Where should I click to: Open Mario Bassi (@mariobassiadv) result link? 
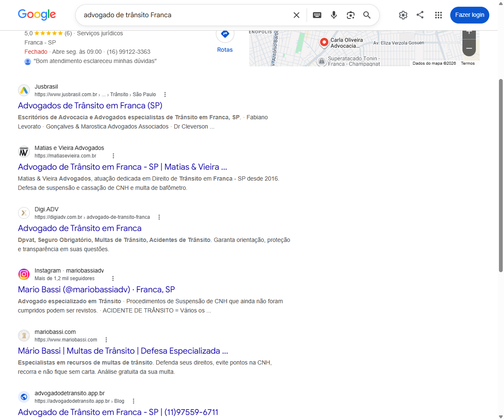tap(97, 289)
